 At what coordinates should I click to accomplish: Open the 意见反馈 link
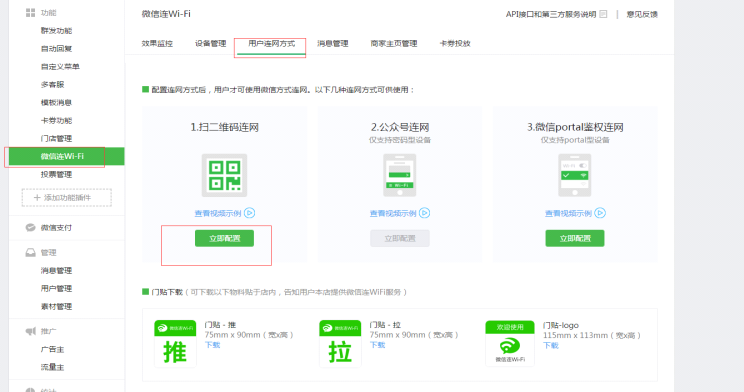click(x=642, y=14)
